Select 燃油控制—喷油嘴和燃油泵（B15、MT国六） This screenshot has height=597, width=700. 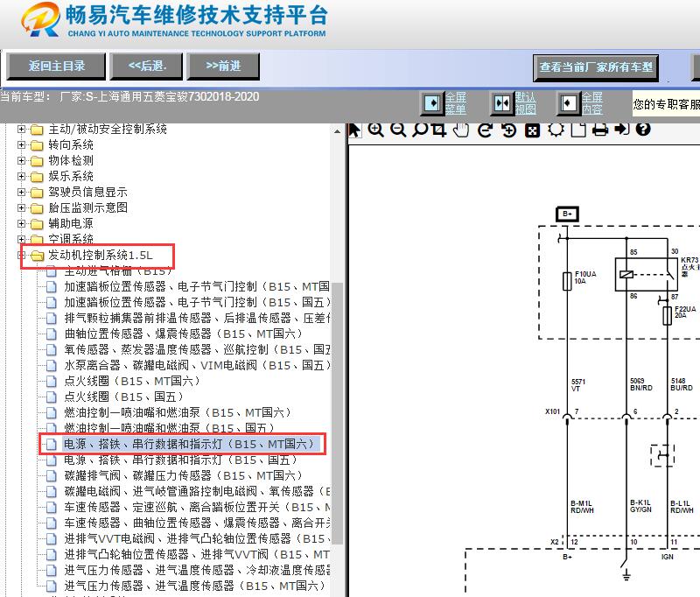[x=178, y=412]
